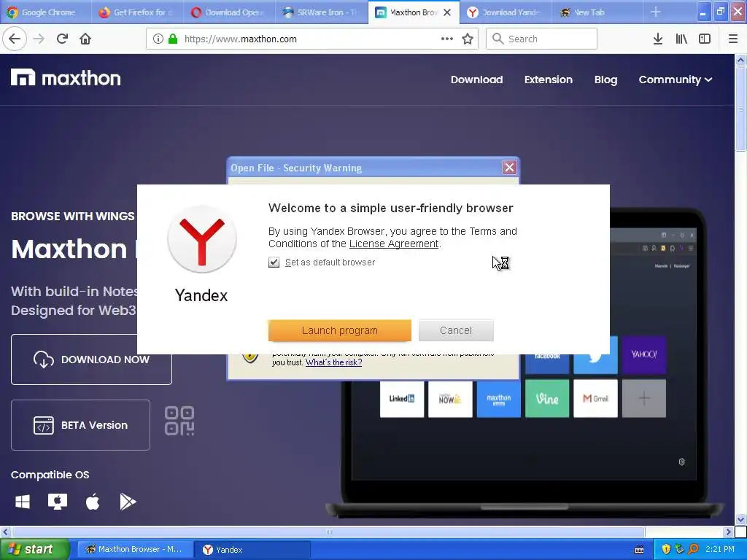Screen dimensions: 747x560
Task: Switch to Yandex taskbar item
Action: 252,550
